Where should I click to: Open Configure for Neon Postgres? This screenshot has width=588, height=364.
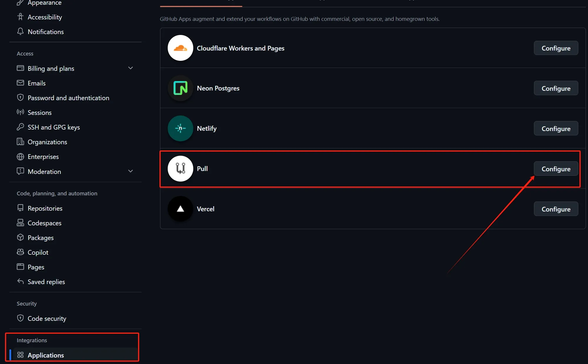556,88
